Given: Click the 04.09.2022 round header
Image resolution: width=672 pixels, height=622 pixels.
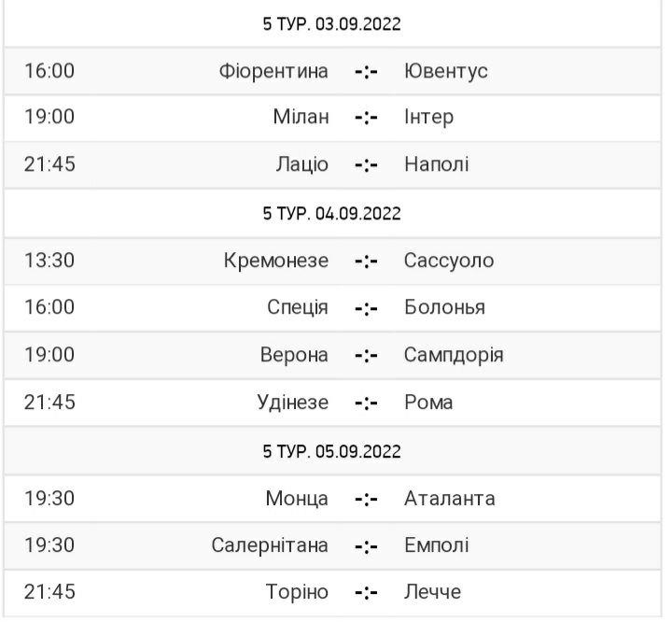Looking at the screenshot, I should [x=332, y=213].
